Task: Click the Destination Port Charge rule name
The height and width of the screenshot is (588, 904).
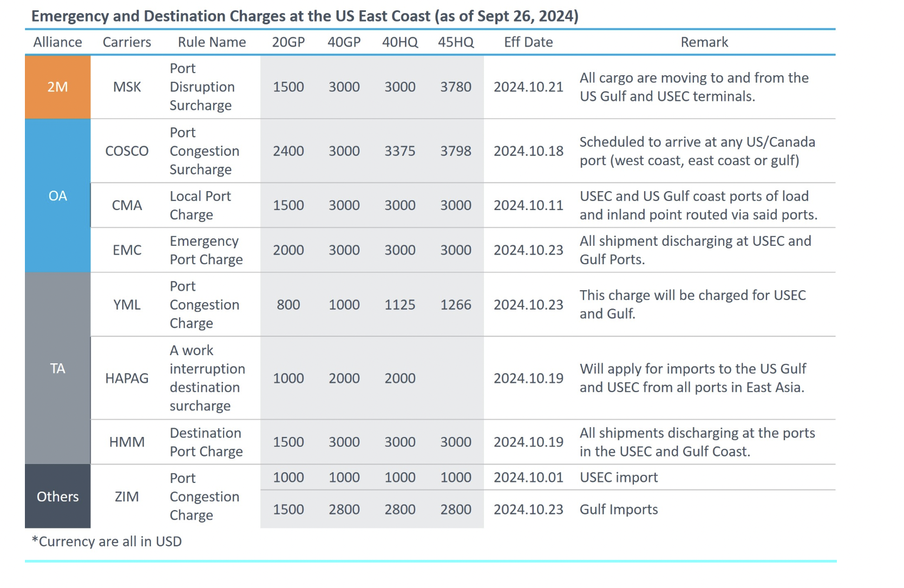Action: [x=206, y=442]
